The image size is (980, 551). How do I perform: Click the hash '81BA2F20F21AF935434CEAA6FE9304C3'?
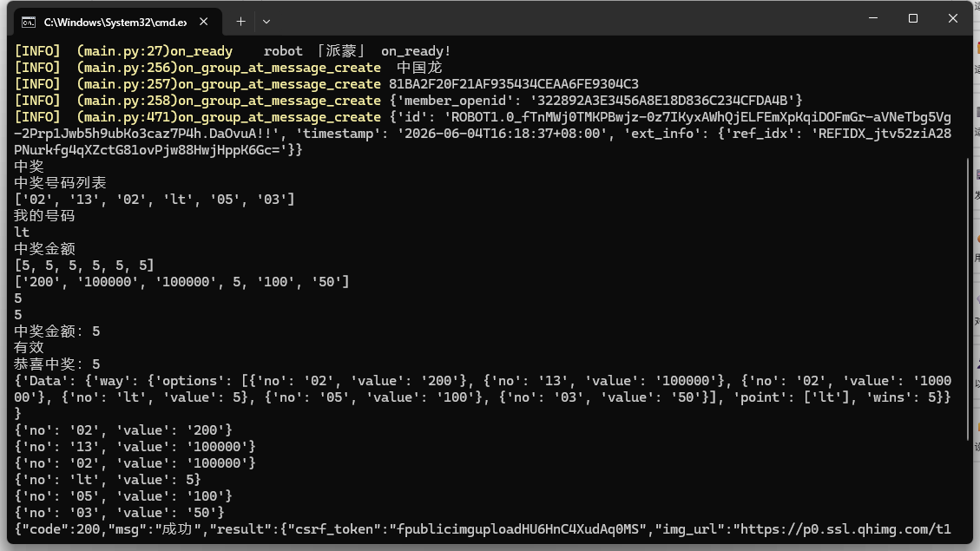tap(514, 83)
